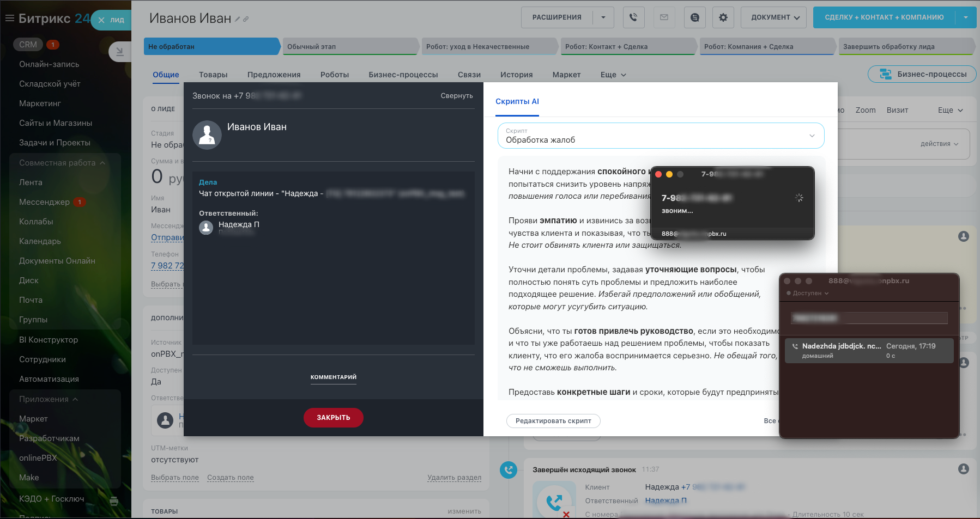
Task: Open the 'действия' dropdown
Action: 939,144
